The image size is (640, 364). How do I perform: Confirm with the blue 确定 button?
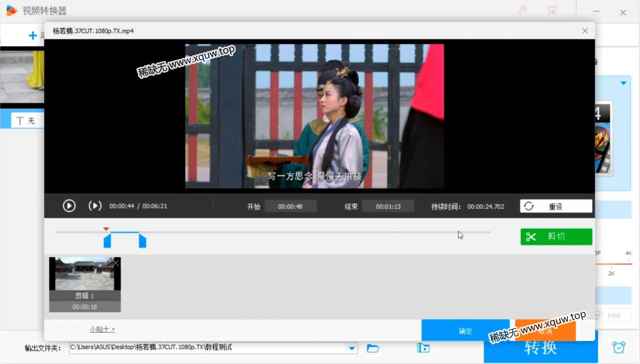coord(465,330)
